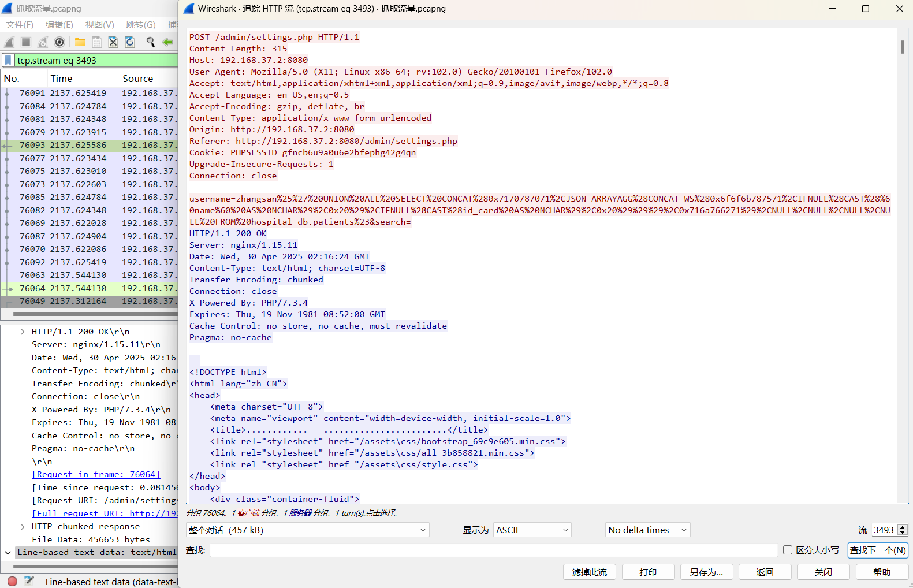
Task: Click the 查找下一个(N) button
Action: 878,550
